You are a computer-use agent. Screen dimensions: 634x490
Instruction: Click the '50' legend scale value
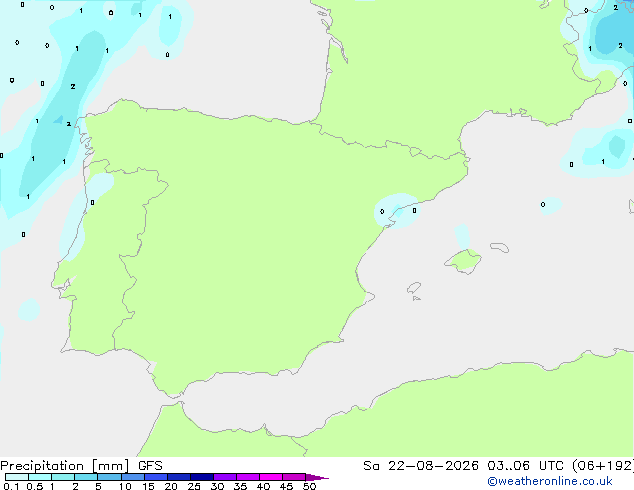click(309, 486)
